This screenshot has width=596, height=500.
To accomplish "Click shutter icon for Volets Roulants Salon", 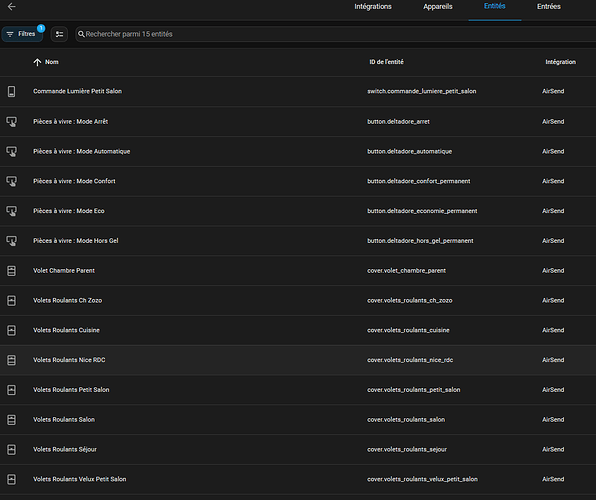I will coord(11,420).
